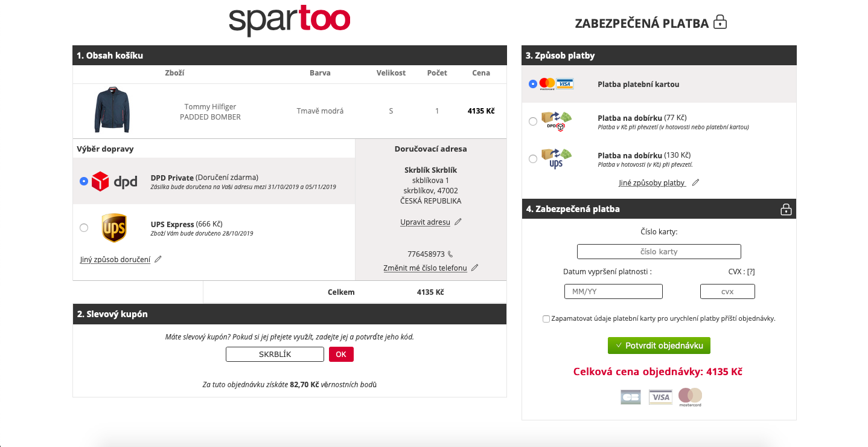Image resolution: width=868 pixels, height=447 pixels.
Task: Click the 4135 Kč price in product row
Action: [x=481, y=111]
